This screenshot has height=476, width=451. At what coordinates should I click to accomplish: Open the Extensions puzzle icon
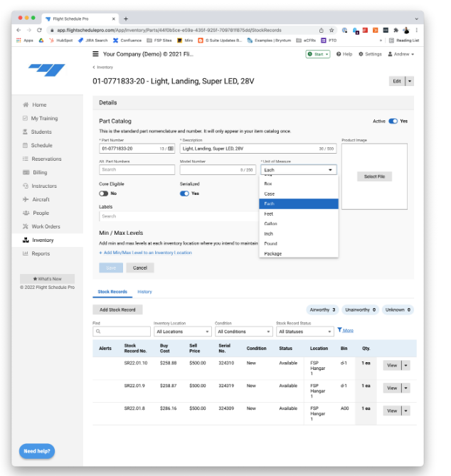(396, 31)
